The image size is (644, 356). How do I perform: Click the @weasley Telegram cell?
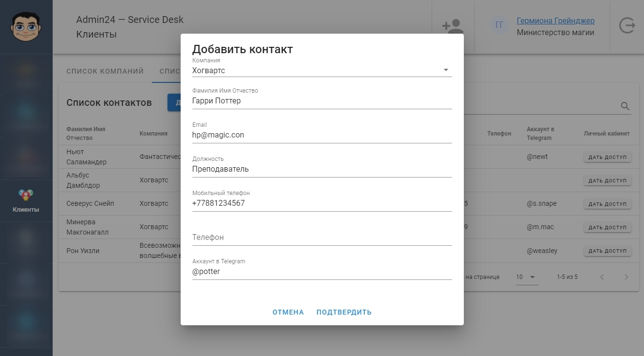(542, 251)
